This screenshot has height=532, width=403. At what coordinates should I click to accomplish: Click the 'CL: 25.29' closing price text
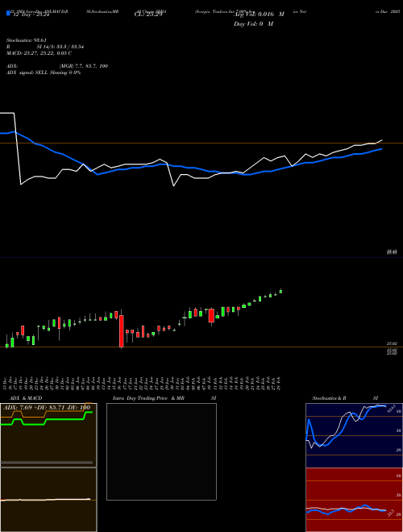click(x=148, y=15)
